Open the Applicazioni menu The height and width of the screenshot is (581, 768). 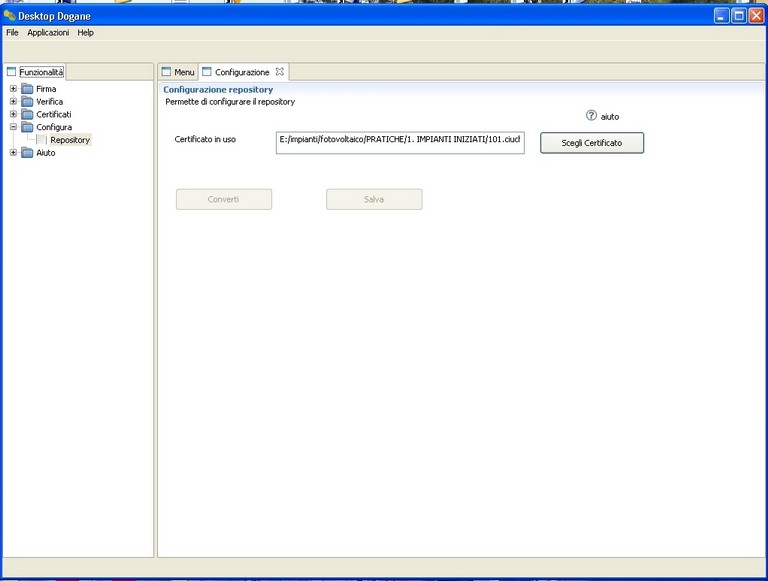(x=48, y=32)
